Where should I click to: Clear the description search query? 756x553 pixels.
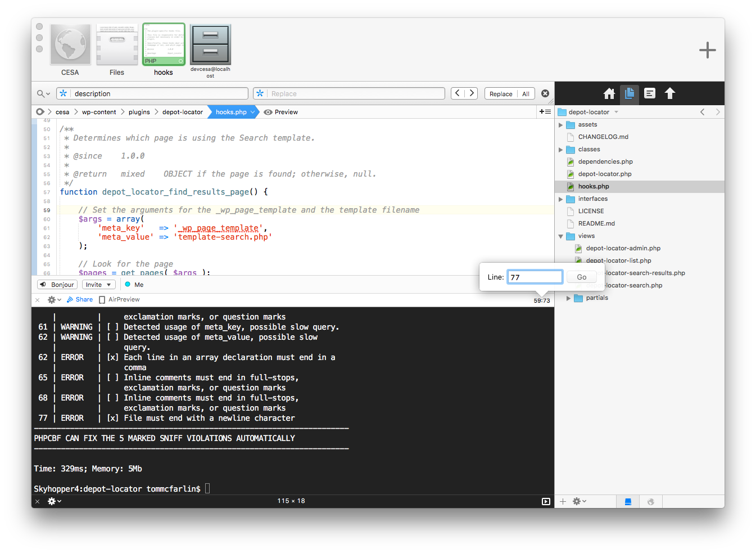tap(545, 93)
